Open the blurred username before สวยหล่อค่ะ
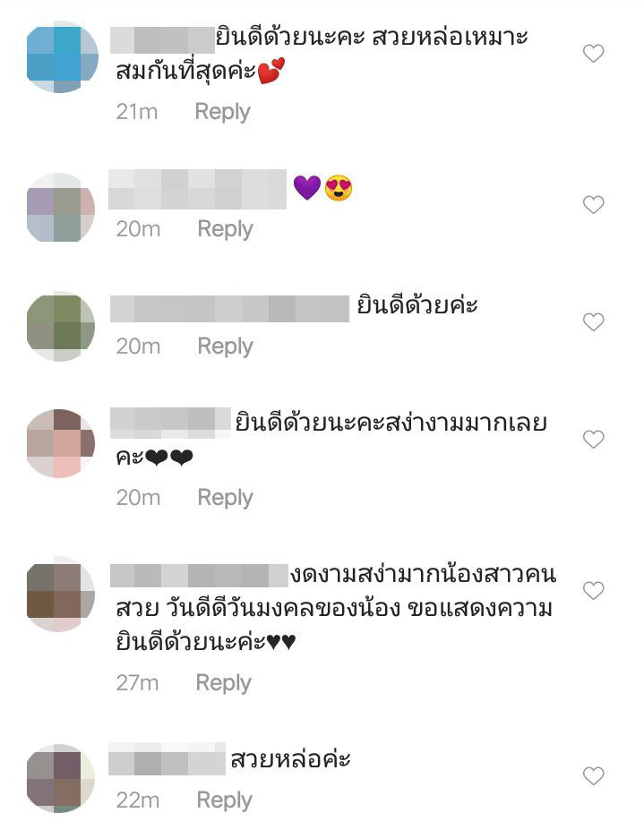Screen dimensions: 644x830 coord(167,758)
